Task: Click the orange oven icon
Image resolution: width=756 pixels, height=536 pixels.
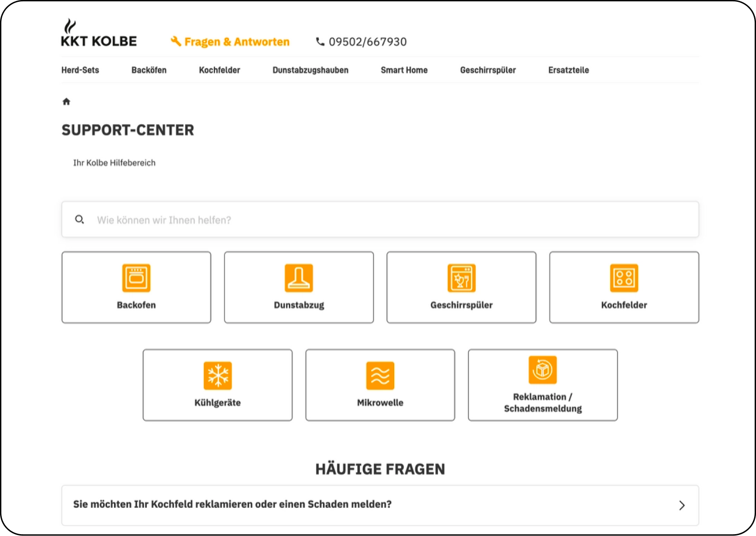Action: (136, 278)
